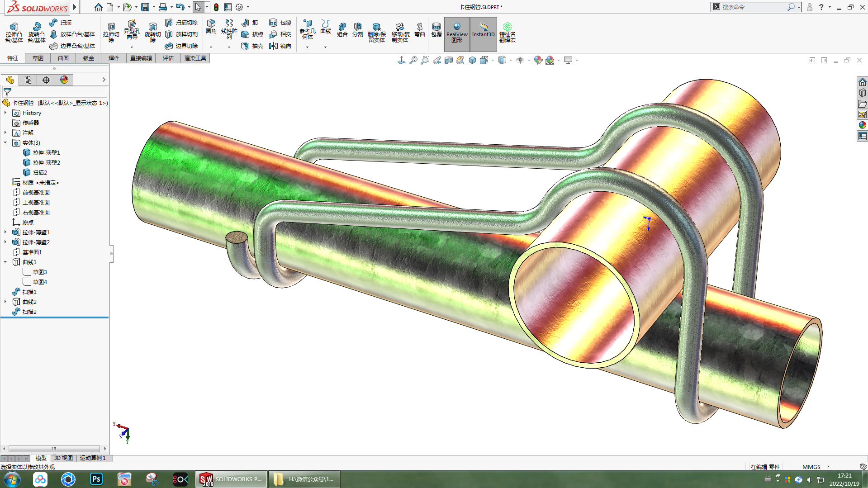
Task: Expand the 注解 annotations node
Action: click(5, 133)
